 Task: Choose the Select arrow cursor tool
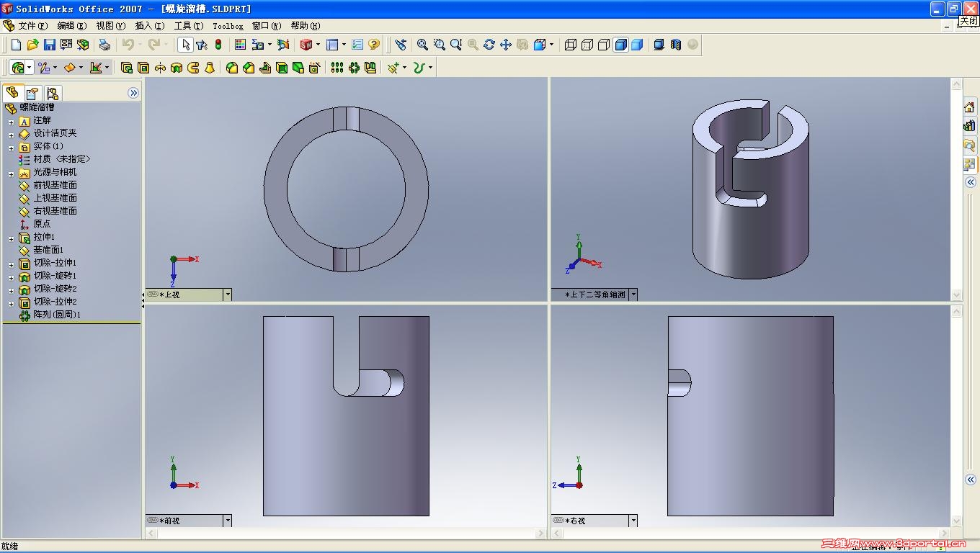[x=185, y=45]
